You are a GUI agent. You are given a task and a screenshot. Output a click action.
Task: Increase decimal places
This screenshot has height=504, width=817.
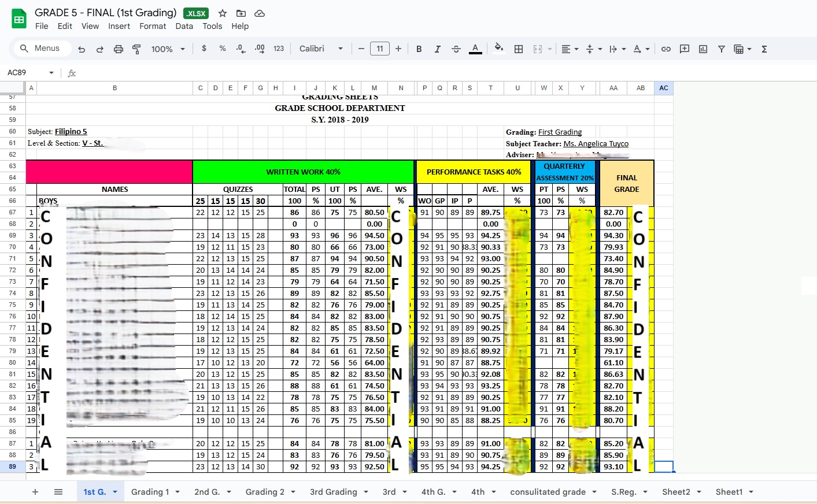coord(260,49)
